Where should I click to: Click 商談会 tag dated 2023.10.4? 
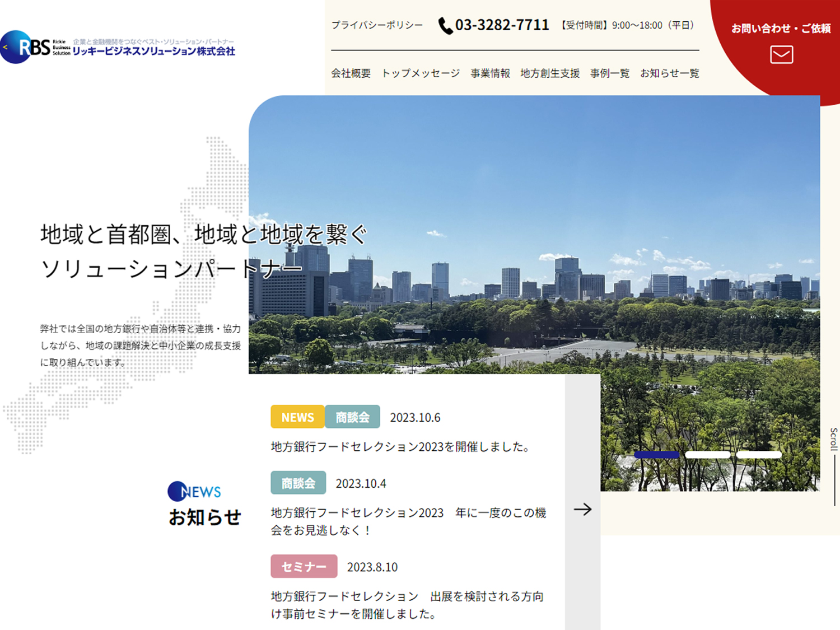tap(298, 483)
